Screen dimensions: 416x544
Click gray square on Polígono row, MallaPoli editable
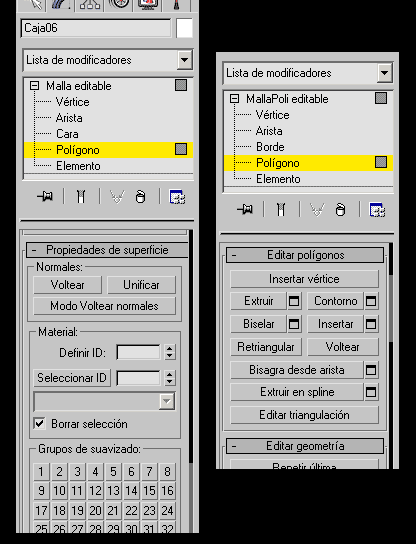click(x=381, y=162)
